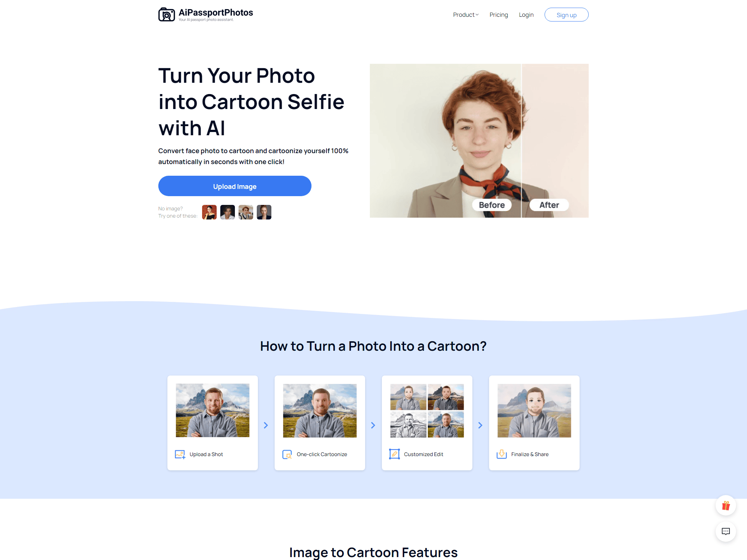Click the One-click Cartoonize magnifier icon
Image resolution: width=747 pixels, height=560 pixels.
click(x=287, y=454)
